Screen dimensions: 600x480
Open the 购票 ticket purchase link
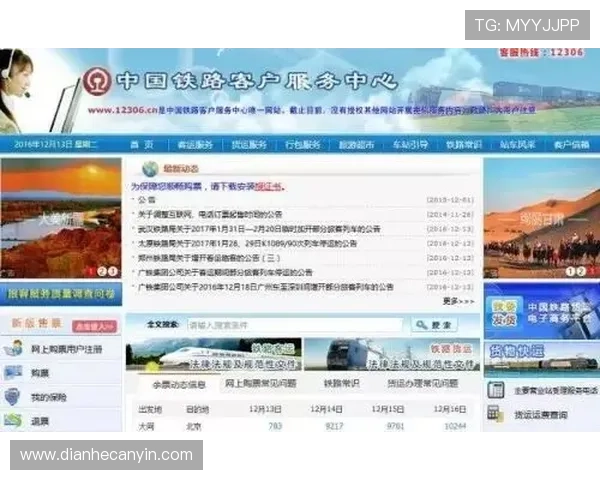coord(40,373)
